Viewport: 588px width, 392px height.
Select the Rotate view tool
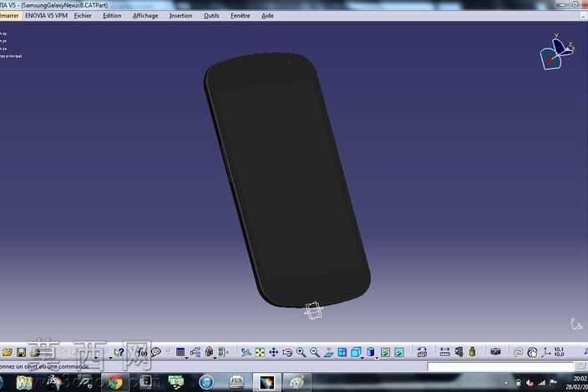point(287,352)
